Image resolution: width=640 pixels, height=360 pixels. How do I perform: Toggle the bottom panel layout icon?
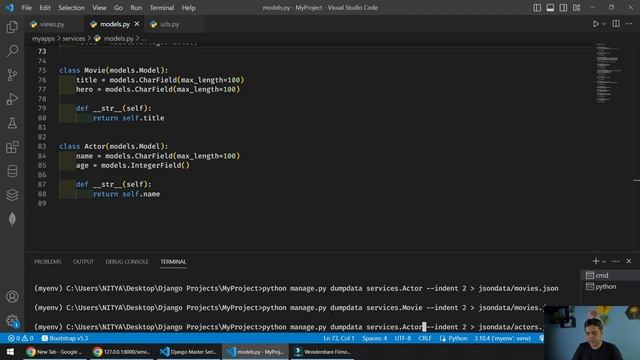[x=550, y=8]
